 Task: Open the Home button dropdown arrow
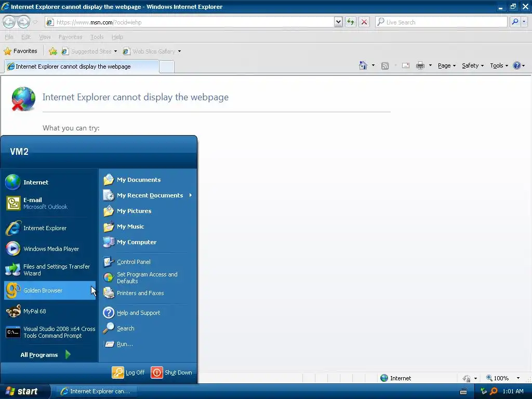click(x=373, y=65)
